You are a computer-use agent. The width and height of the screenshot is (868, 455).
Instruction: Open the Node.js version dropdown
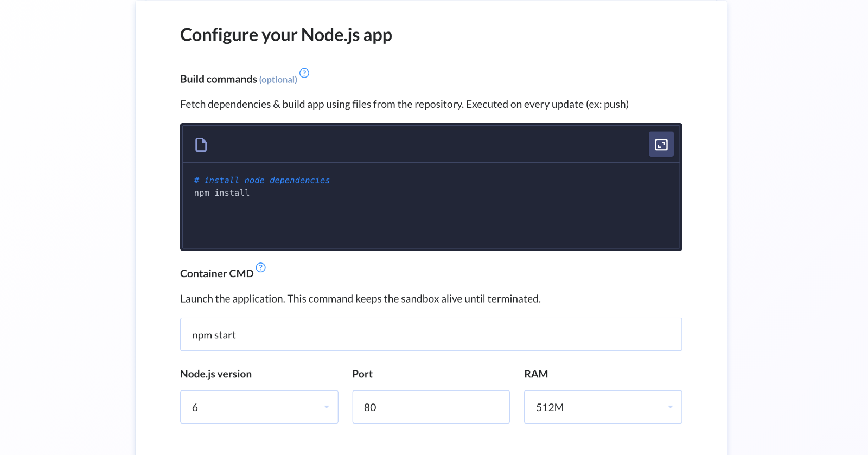click(259, 407)
